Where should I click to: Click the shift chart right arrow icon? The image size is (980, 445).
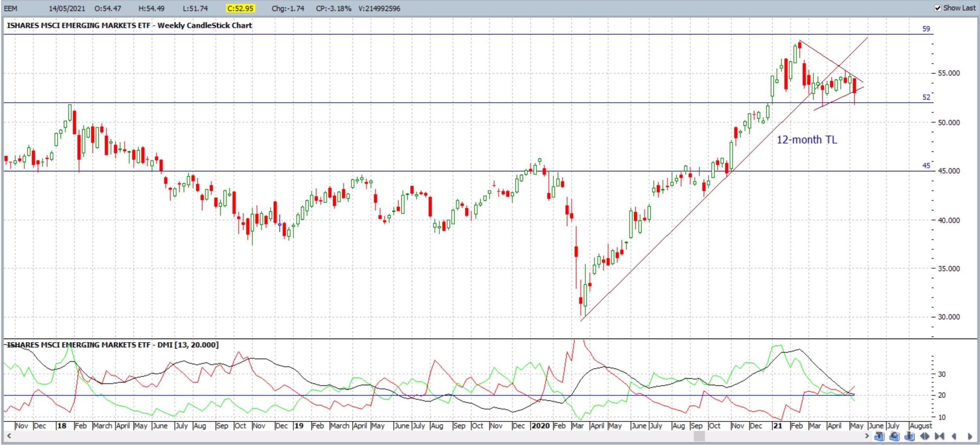[x=970, y=436]
